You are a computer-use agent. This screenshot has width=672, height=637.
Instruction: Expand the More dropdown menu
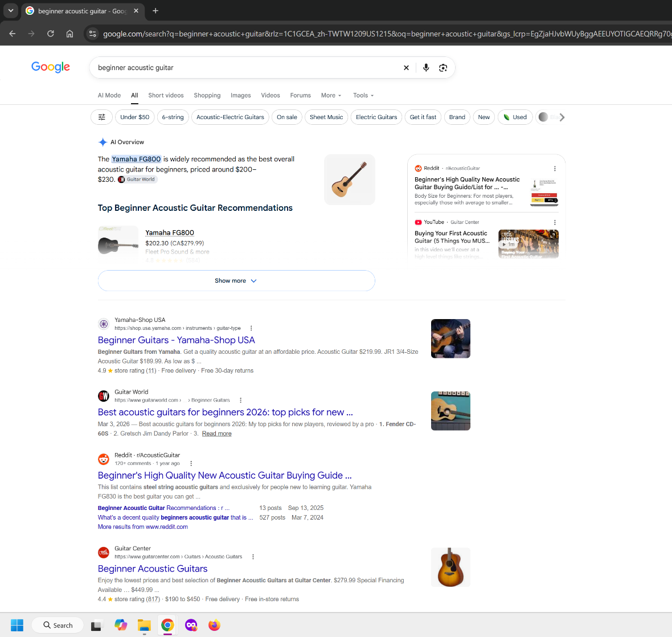tap(331, 95)
